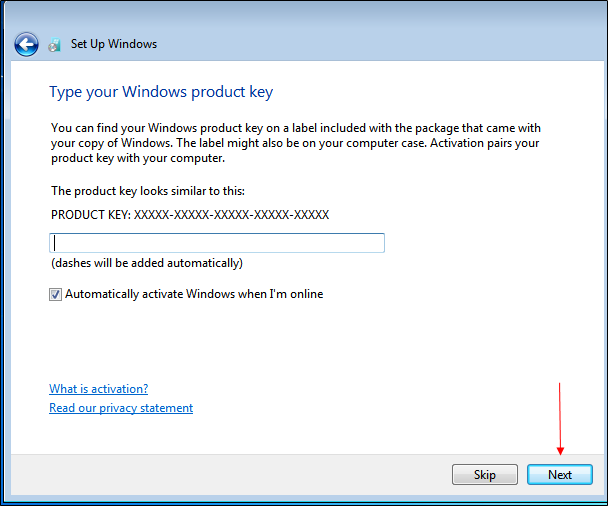
Task: Click the note dashes will be added automatically
Action: (x=147, y=263)
